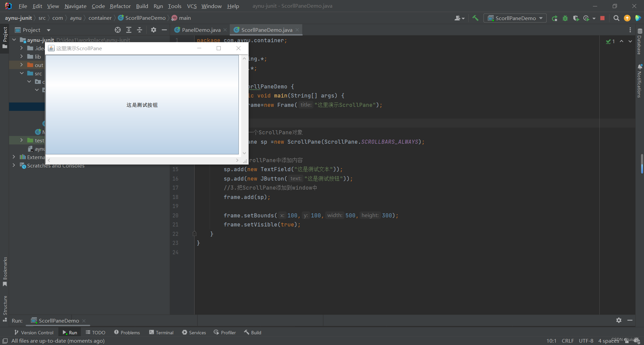Expand the test folder
The height and width of the screenshot is (345, 644).
(21, 140)
